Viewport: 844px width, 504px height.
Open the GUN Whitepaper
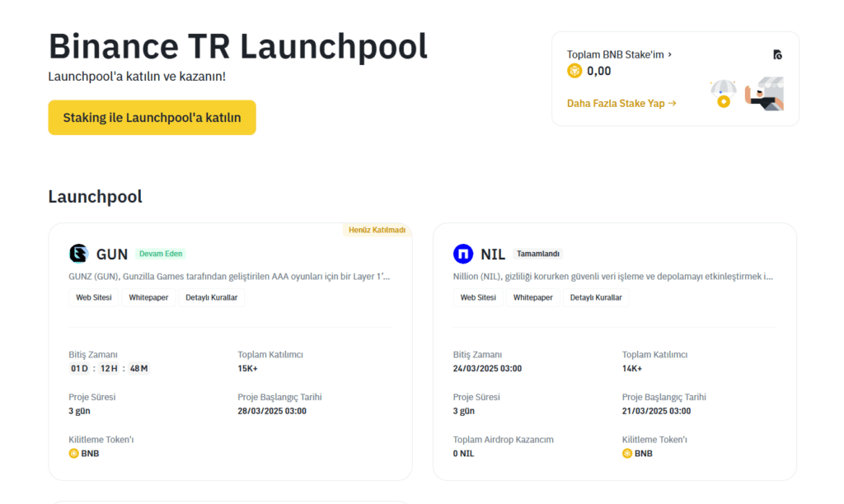click(148, 297)
